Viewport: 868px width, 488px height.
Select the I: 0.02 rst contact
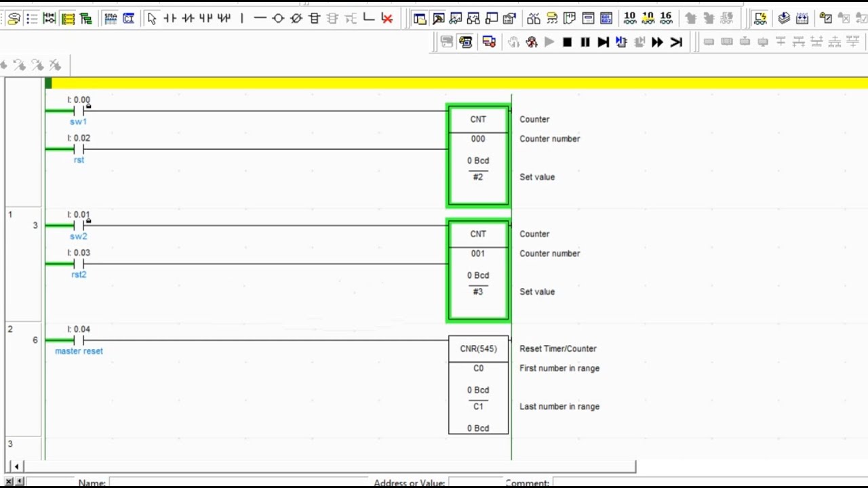(79, 149)
